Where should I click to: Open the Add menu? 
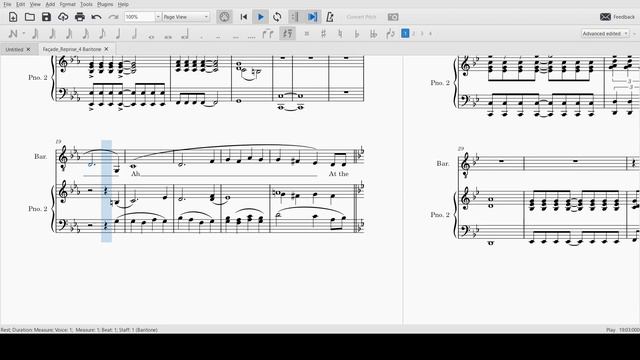[x=50, y=4]
